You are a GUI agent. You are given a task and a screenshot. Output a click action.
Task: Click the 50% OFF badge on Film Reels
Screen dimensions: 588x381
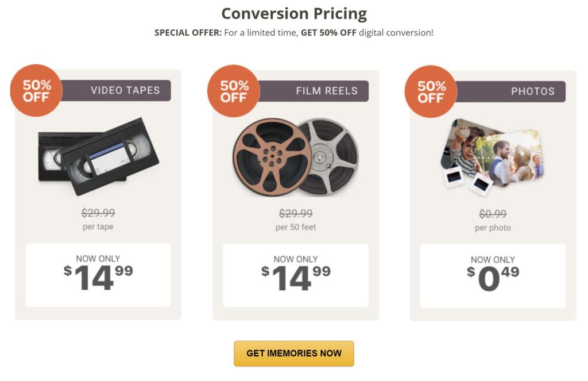(234, 91)
